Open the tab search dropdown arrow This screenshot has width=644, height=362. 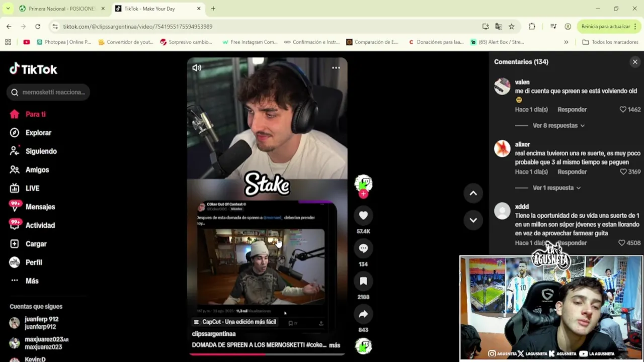click(8, 9)
